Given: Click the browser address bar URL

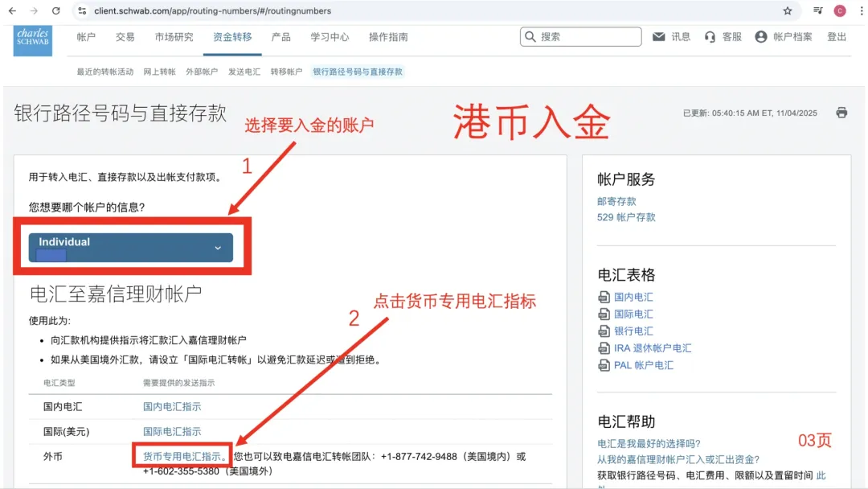Looking at the screenshot, I should 212,10.
